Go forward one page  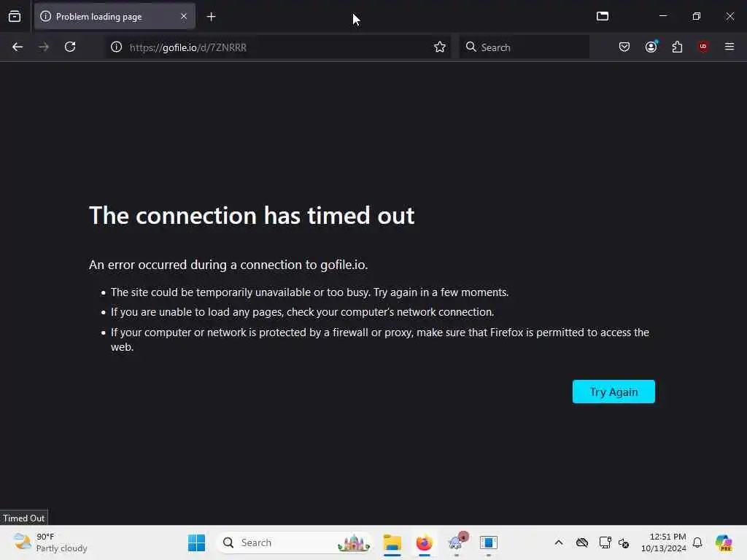click(x=44, y=47)
